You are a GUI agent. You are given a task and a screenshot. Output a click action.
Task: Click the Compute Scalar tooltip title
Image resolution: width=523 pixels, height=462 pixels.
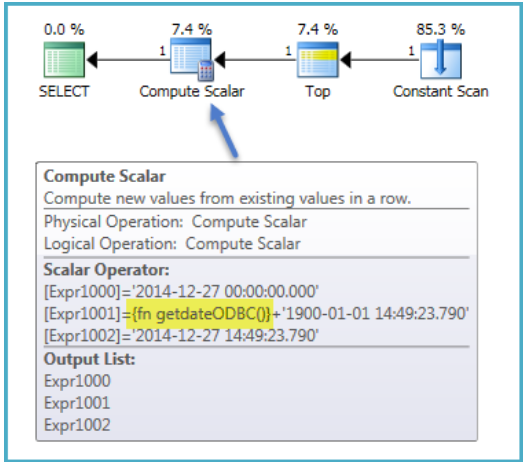(104, 176)
